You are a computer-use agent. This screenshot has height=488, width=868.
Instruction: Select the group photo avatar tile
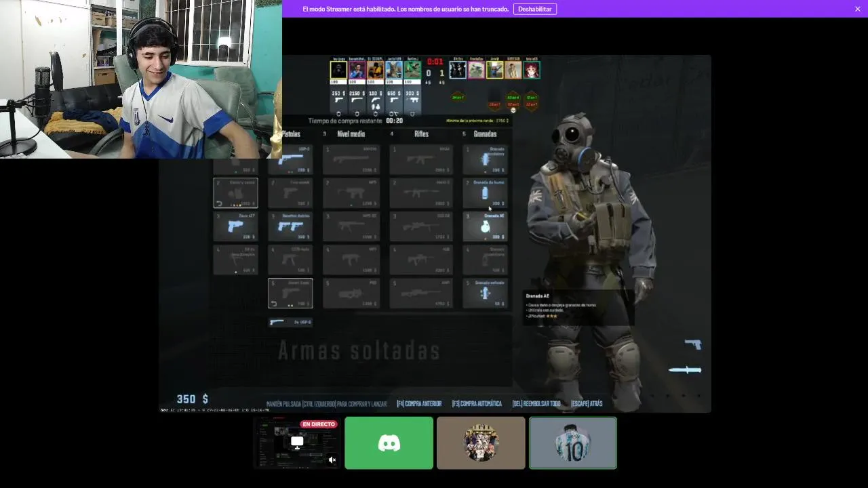coord(481,443)
